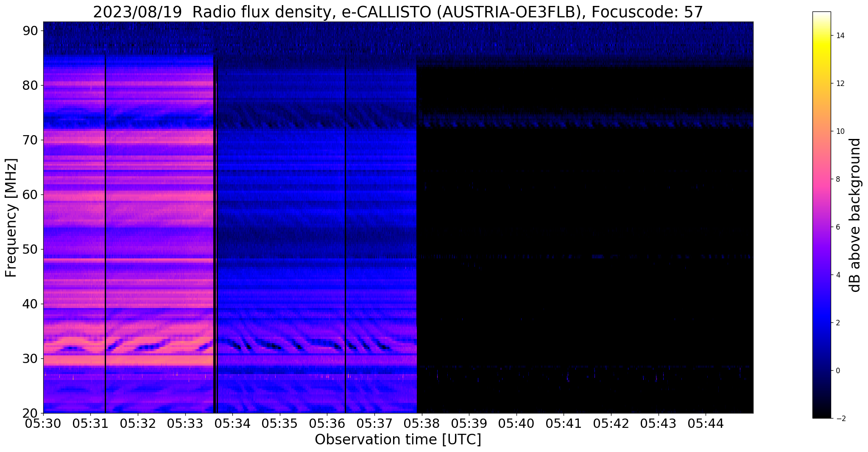Click the 05:37 time tick label
This screenshot has height=452, width=868.
(374, 424)
